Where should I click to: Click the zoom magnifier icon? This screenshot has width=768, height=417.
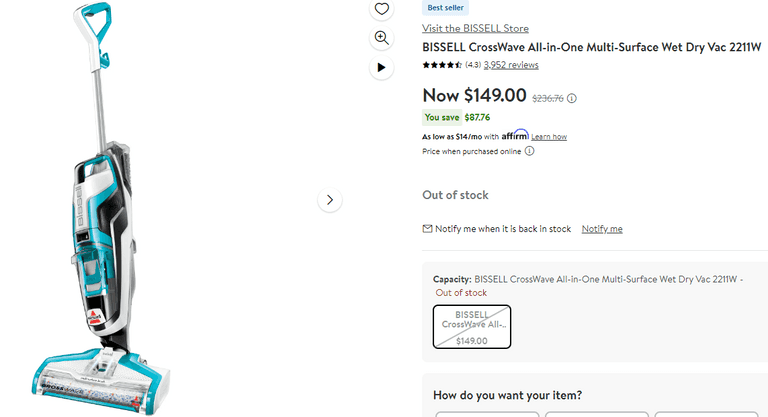click(x=381, y=38)
